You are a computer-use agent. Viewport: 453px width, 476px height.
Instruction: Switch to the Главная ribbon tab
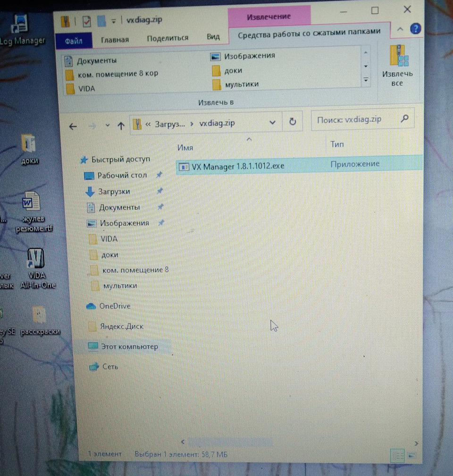pos(115,40)
